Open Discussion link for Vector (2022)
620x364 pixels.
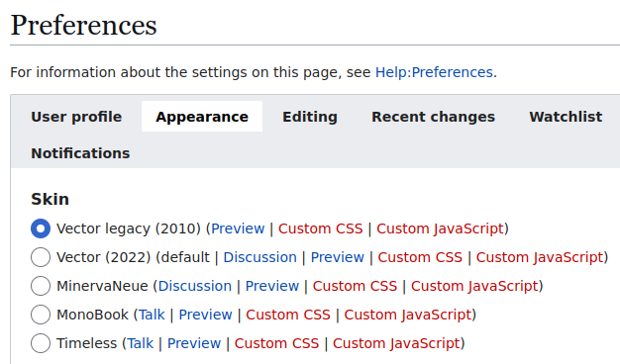pyautogui.click(x=259, y=257)
